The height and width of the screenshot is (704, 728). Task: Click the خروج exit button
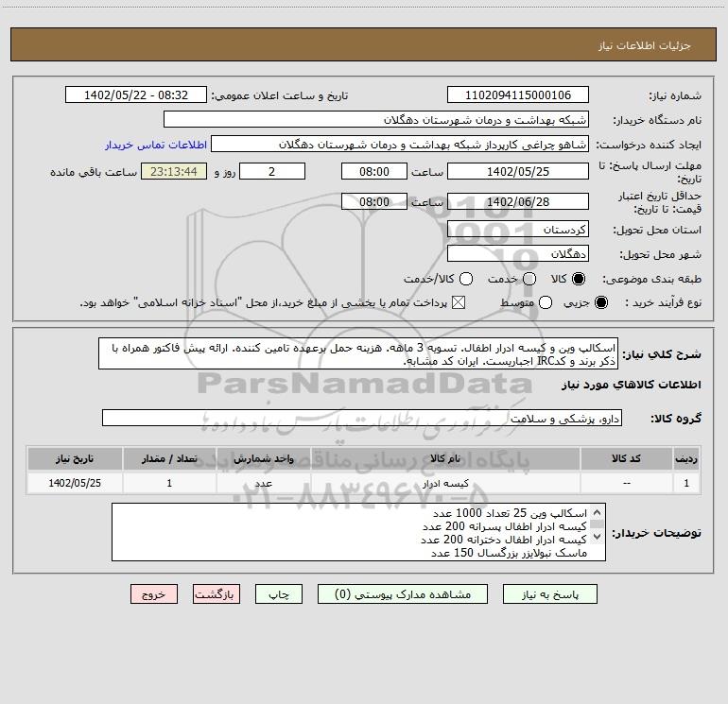pyautogui.click(x=154, y=594)
